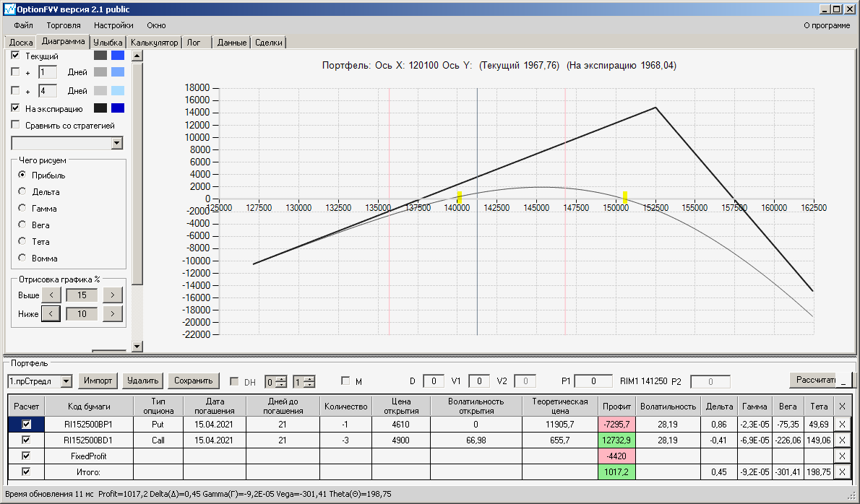Decrease the Ниже percentage with left arrow
Image resolution: width=860 pixels, height=504 pixels.
pos(51,314)
